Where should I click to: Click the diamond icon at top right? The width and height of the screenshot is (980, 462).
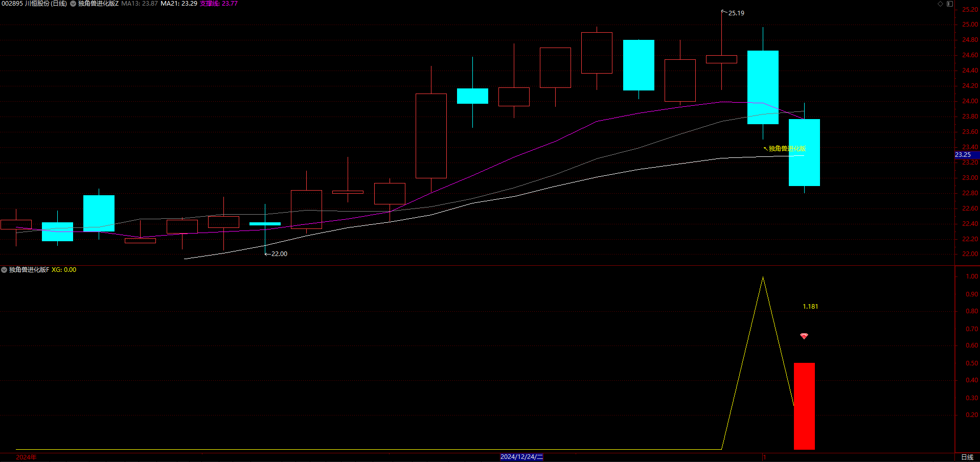tap(940, 4)
